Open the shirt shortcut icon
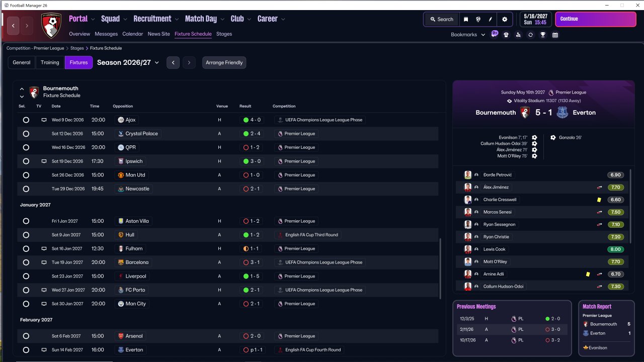 [506, 35]
